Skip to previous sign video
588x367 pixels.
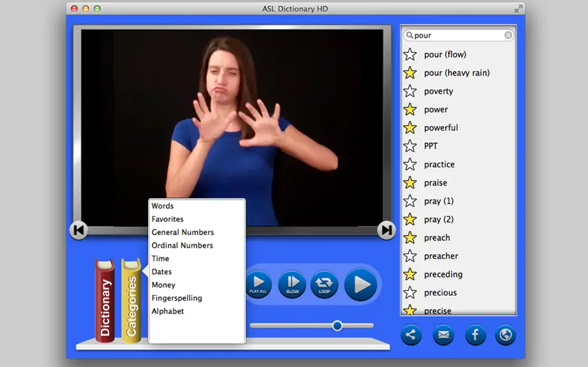click(x=78, y=230)
